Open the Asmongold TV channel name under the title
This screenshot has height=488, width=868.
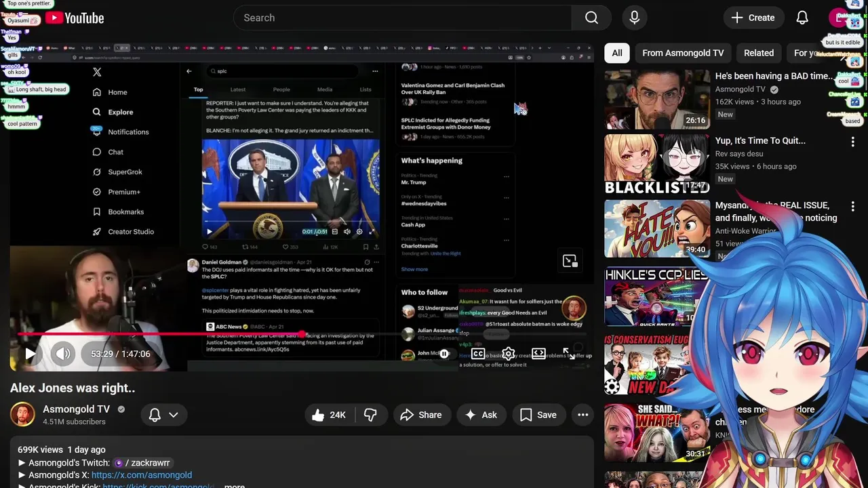pos(76,409)
